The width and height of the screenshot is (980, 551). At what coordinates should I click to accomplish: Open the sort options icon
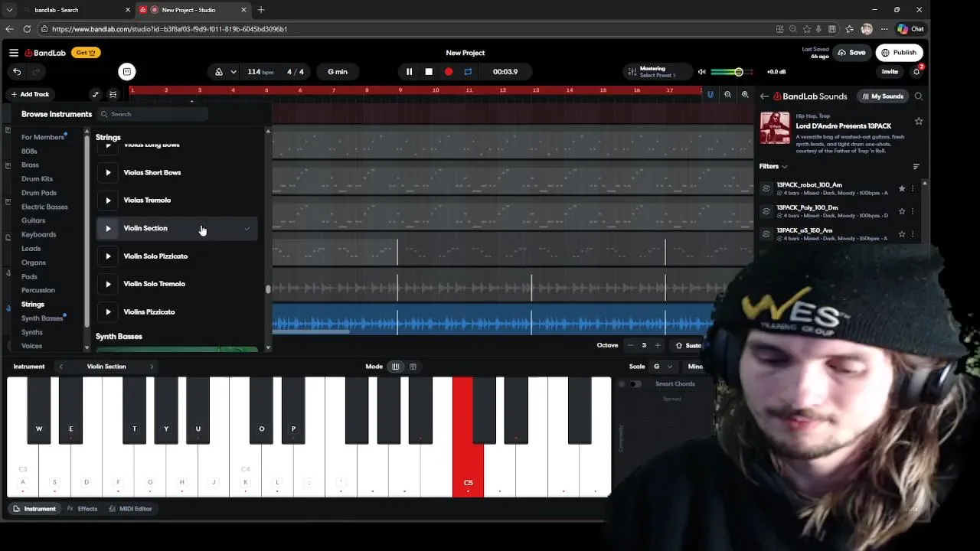point(916,167)
